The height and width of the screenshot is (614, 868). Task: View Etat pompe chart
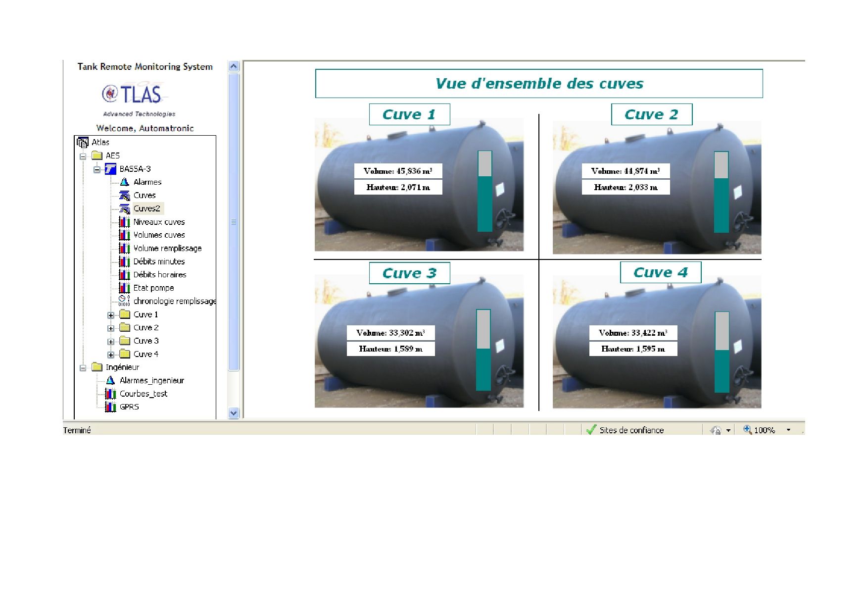pos(153,288)
